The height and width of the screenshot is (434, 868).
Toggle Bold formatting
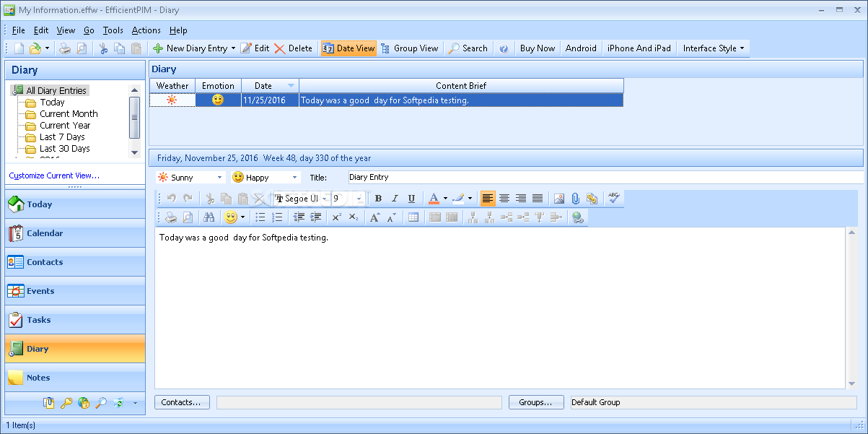tap(378, 199)
